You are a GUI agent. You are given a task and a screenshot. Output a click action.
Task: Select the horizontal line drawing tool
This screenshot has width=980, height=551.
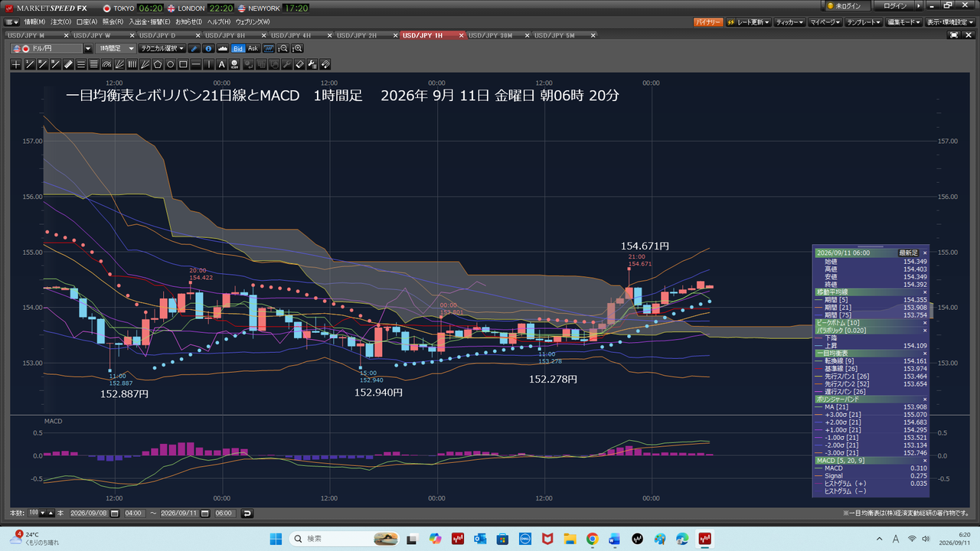[196, 64]
